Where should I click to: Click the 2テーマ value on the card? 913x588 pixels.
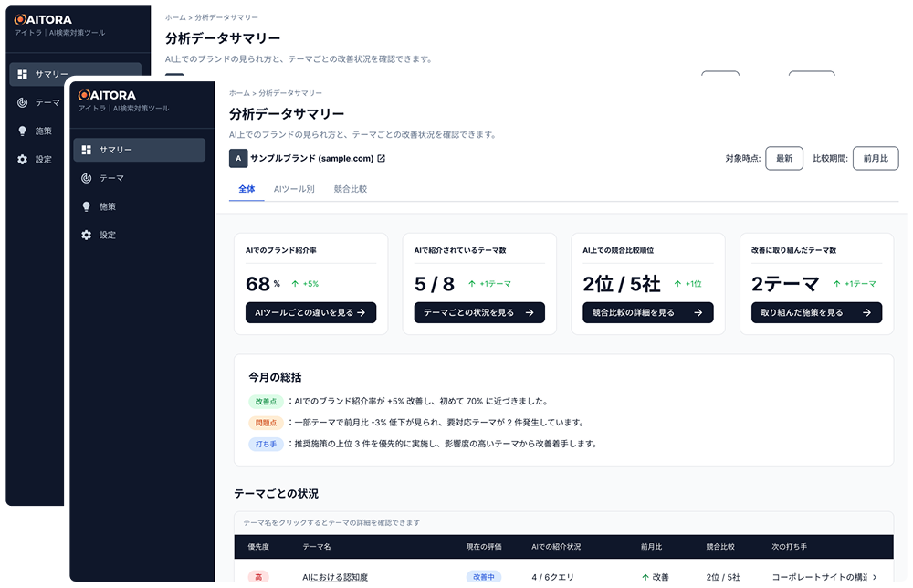point(785,284)
